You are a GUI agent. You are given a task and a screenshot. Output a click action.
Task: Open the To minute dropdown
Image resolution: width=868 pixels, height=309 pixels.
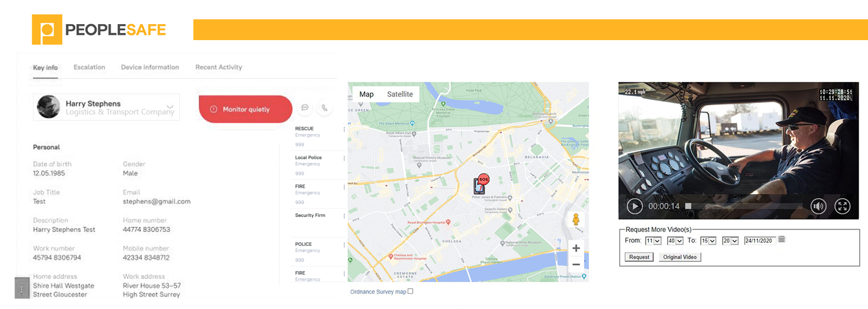pos(730,241)
